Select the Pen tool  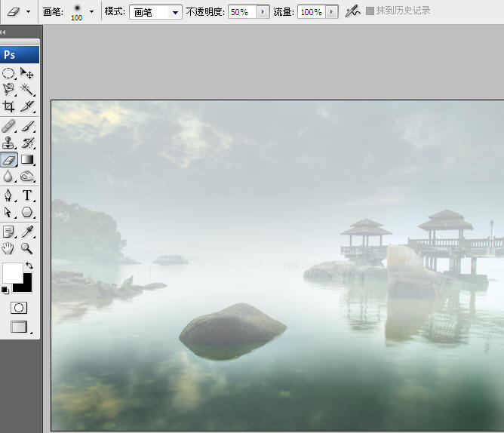pos(9,195)
